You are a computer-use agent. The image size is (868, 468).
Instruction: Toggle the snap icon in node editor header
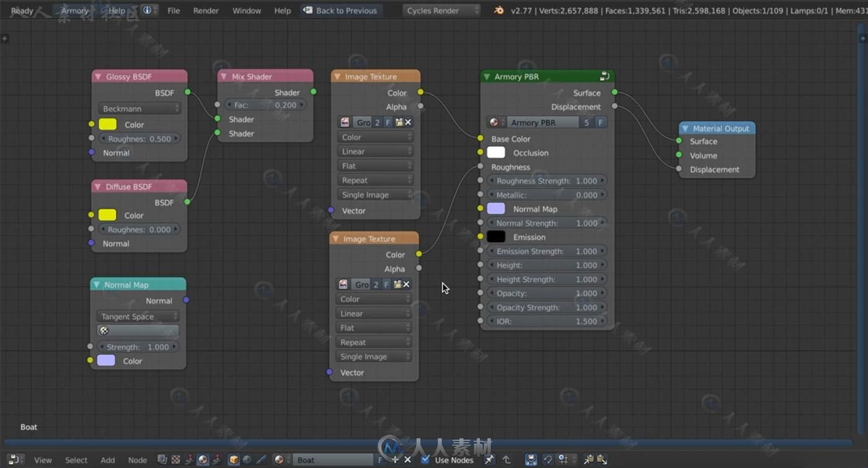(x=547, y=460)
